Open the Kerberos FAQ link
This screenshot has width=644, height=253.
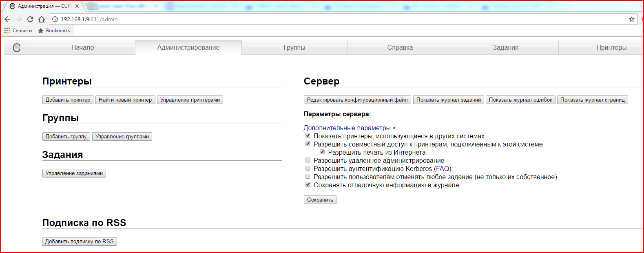point(443,169)
